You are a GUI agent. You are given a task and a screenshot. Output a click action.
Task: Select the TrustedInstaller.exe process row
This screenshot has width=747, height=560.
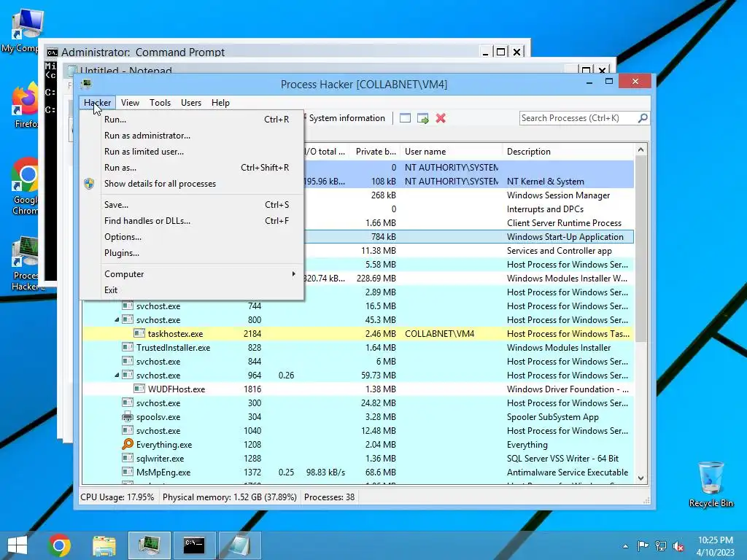click(357, 348)
